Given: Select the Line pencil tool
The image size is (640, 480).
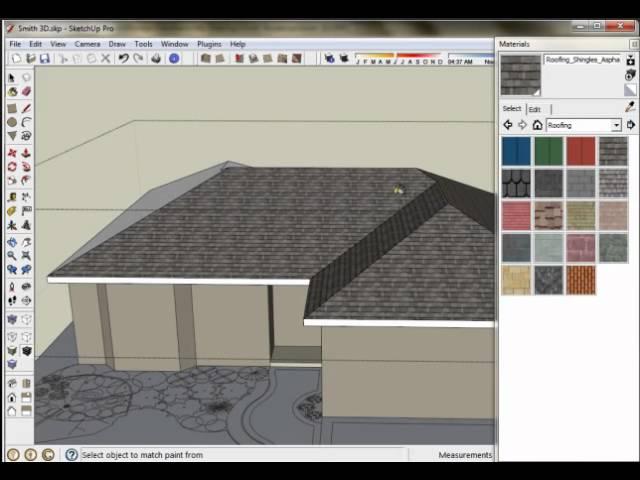Looking at the screenshot, I should [26, 108].
